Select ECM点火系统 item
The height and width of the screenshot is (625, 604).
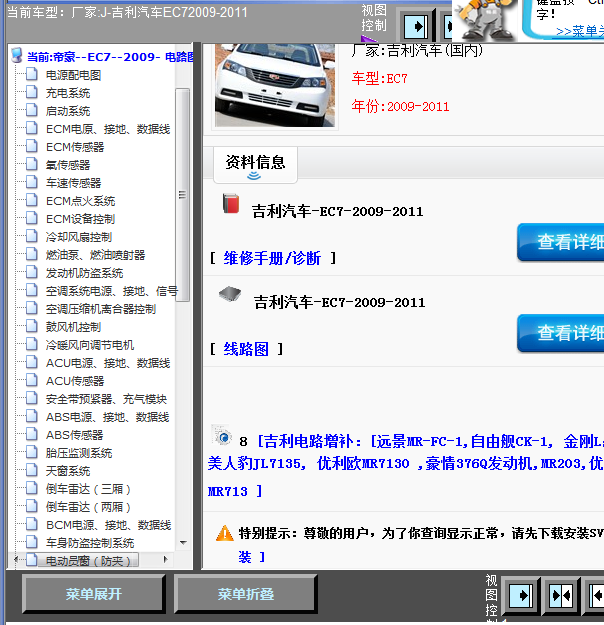click(x=81, y=200)
